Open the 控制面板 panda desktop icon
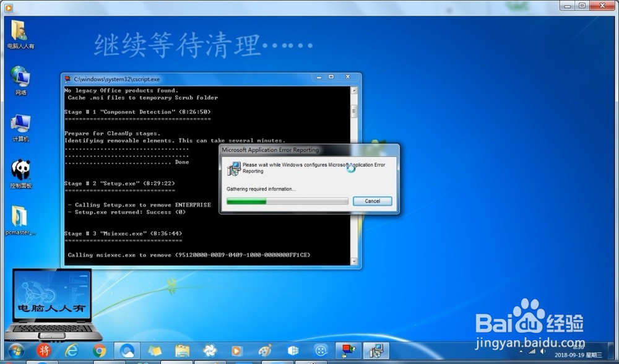 pyautogui.click(x=20, y=174)
